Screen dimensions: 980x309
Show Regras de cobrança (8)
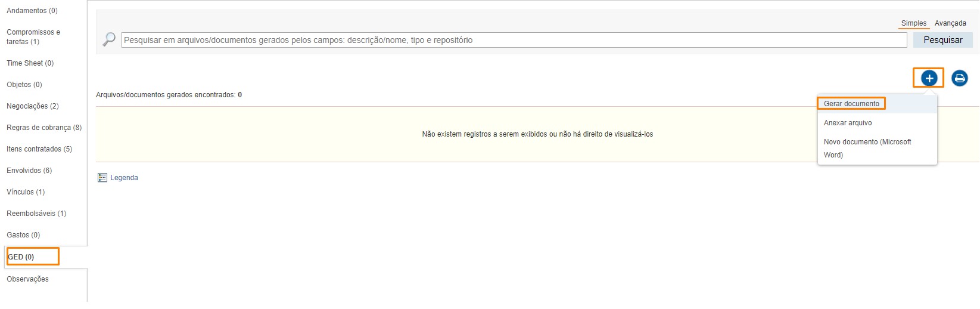tap(44, 128)
